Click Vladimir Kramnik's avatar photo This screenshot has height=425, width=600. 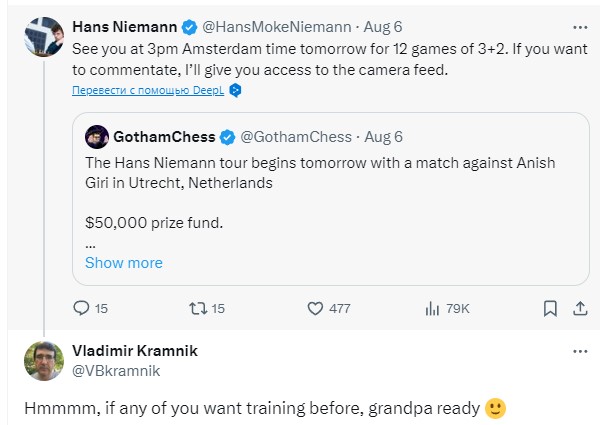coord(43,361)
